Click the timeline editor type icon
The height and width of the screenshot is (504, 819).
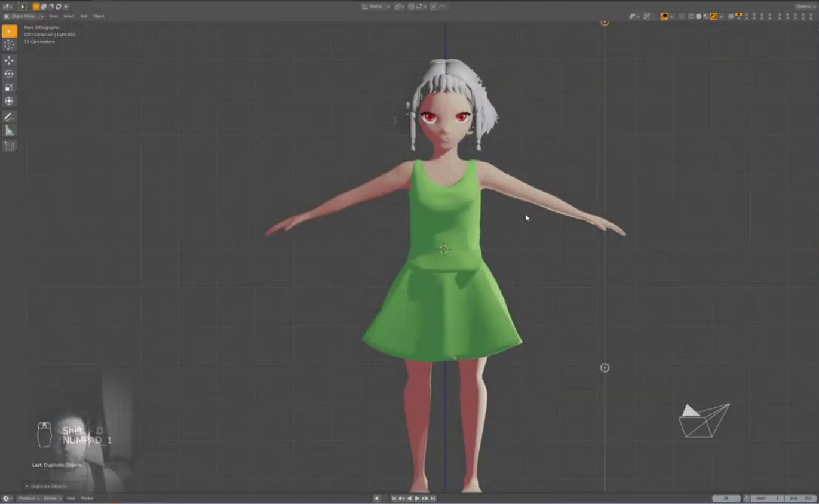[x=7, y=498]
